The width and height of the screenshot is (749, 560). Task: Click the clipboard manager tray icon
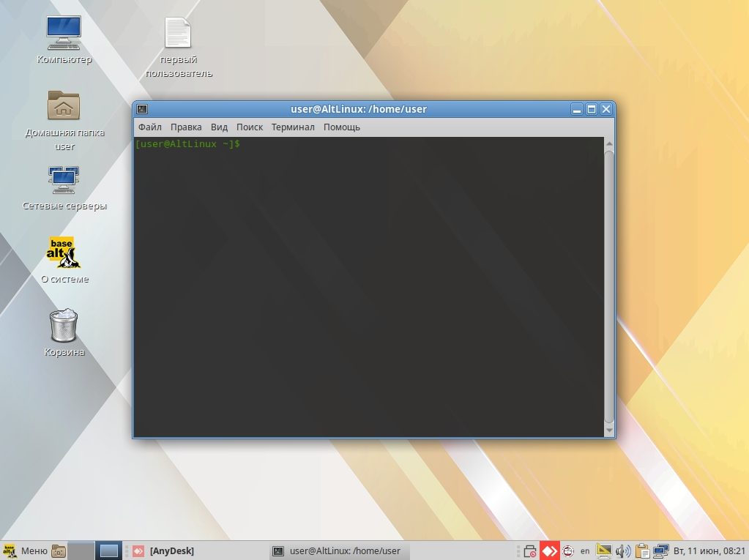click(x=642, y=550)
